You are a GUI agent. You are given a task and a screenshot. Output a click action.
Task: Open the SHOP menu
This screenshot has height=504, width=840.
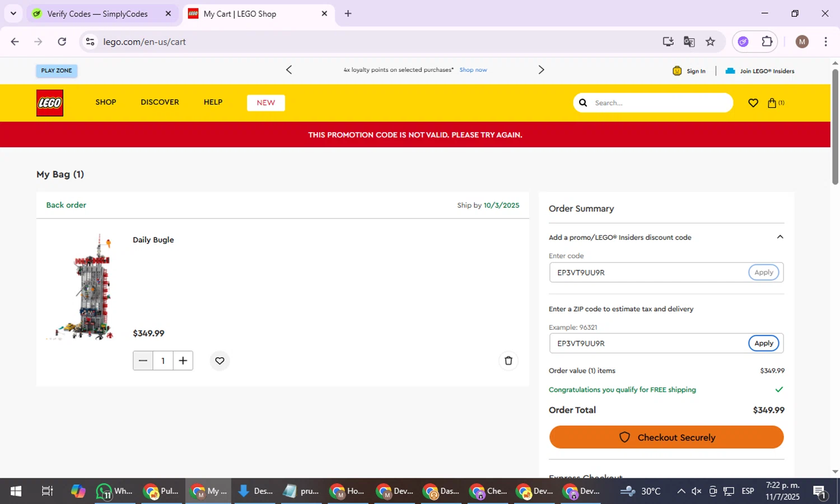coord(106,102)
